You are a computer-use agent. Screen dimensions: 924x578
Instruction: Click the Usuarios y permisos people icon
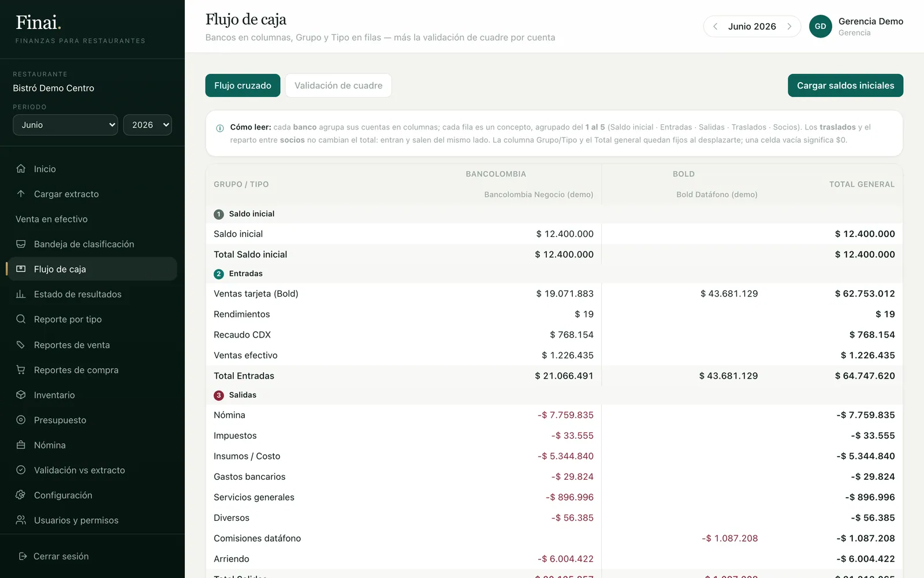click(x=21, y=520)
